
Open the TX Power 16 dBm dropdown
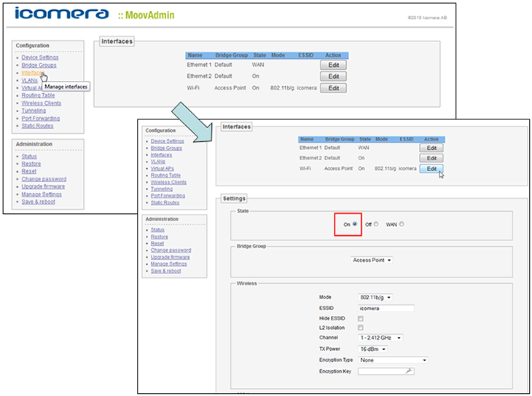click(x=373, y=349)
